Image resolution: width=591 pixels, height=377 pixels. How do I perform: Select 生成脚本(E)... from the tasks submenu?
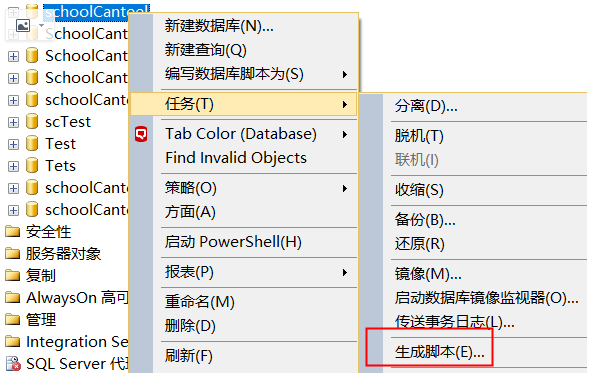[439, 352]
